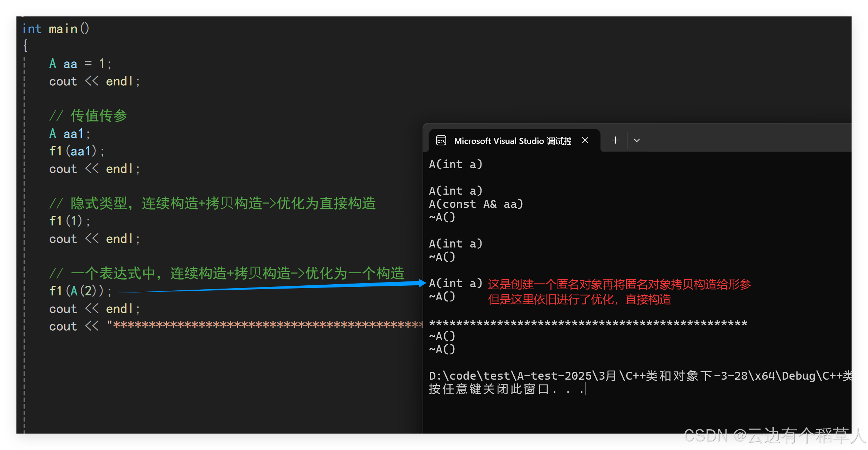The width and height of the screenshot is (868, 450).
Task: Click the 'A(const A& aa)' console output
Action: [x=476, y=204]
